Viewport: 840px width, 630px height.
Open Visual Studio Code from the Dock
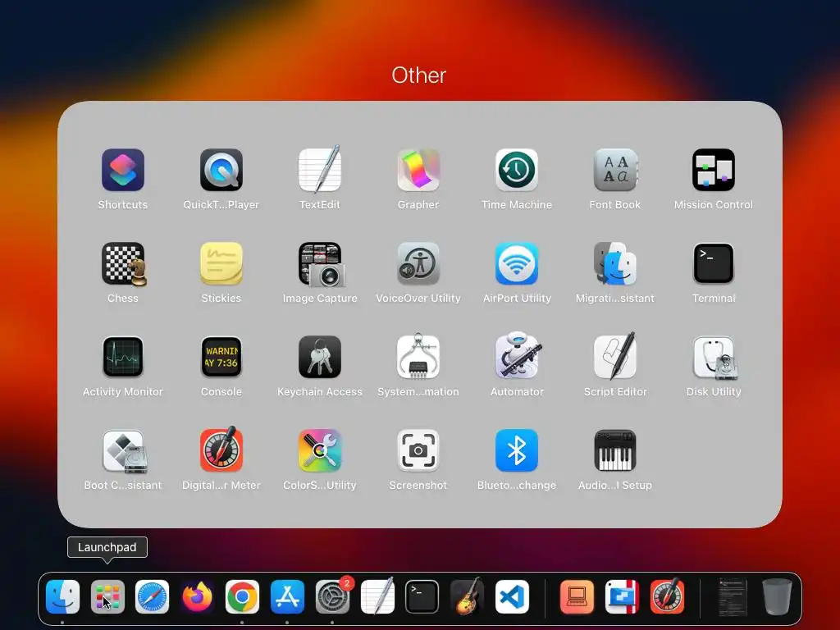[x=512, y=597]
